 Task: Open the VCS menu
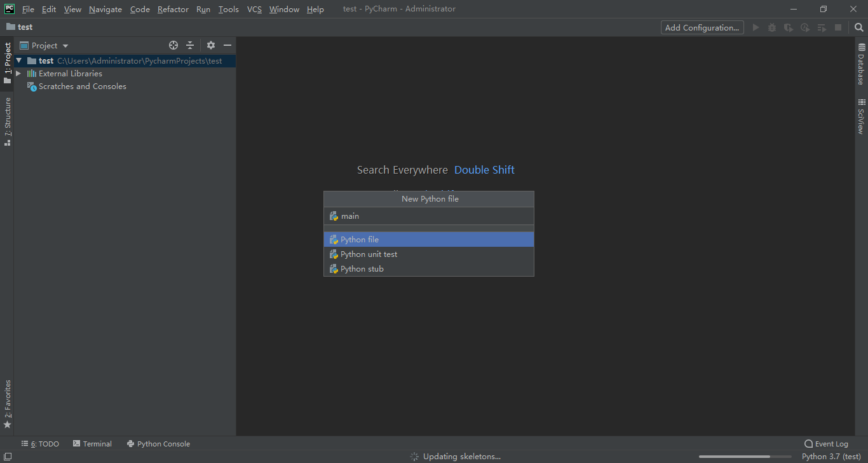[254, 9]
